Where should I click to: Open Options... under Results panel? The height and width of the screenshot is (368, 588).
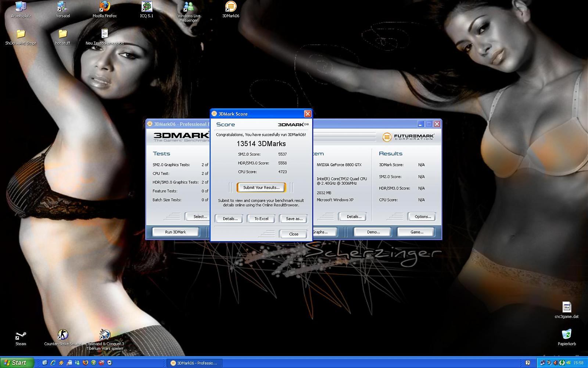point(422,216)
